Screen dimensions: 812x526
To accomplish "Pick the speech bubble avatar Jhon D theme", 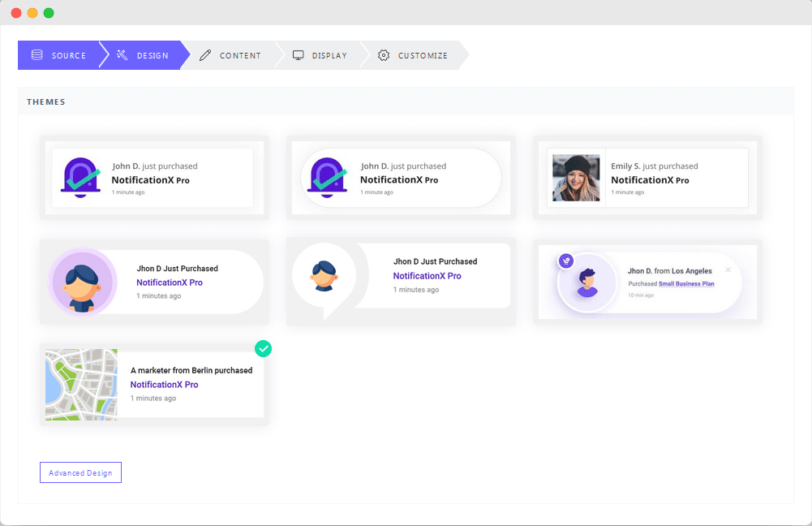I will pyautogui.click(x=401, y=282).
